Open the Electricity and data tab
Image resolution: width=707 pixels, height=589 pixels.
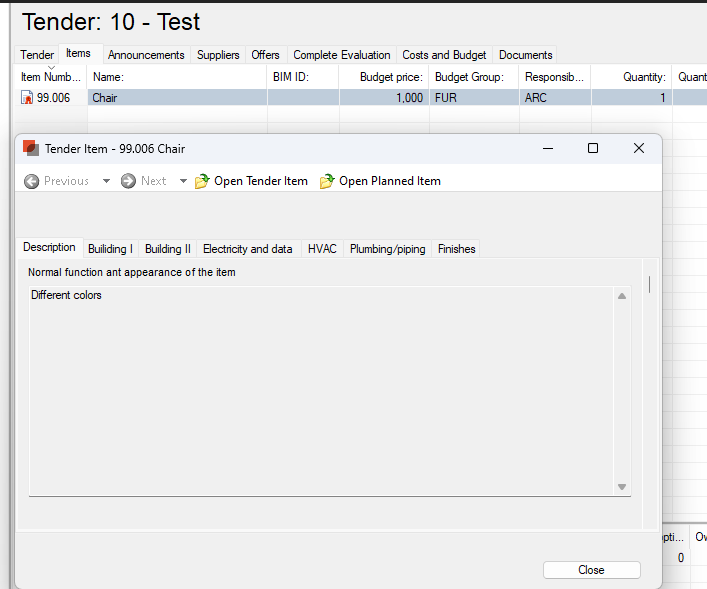pos(247,249)
